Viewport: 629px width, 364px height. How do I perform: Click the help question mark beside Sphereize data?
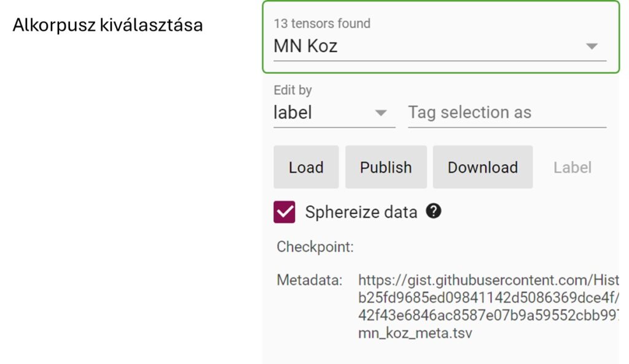[433, 211]
